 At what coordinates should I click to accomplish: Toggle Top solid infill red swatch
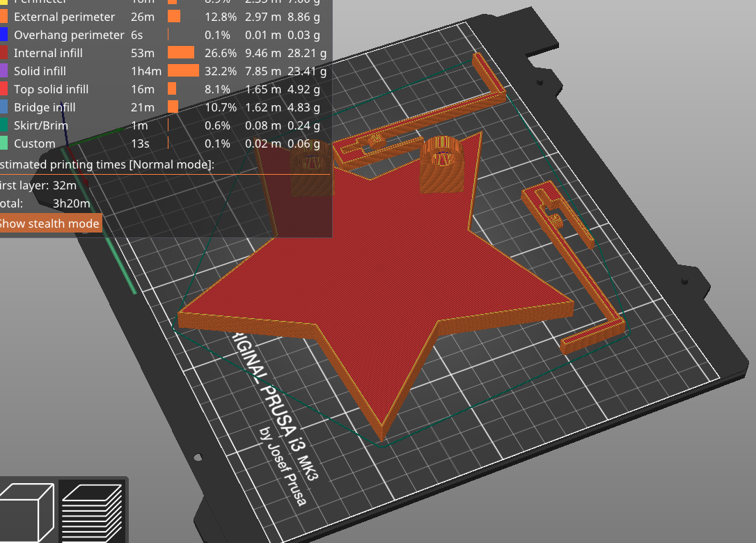point(4,88)
